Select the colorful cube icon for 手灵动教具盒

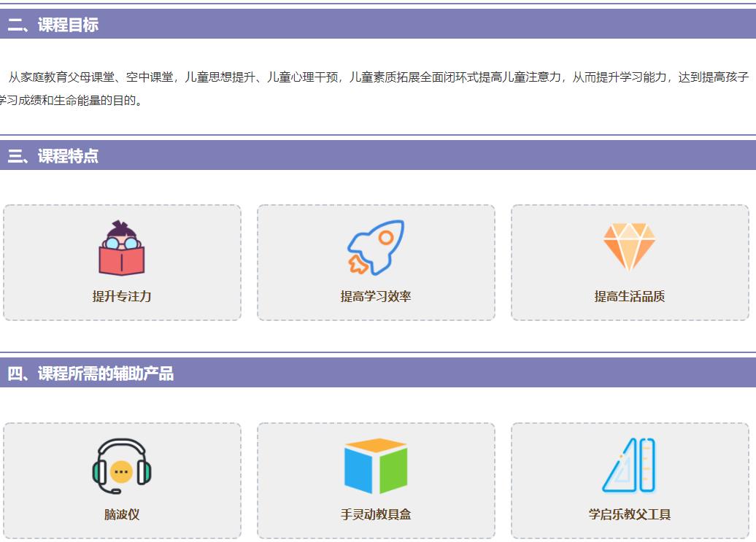(377, 467)
